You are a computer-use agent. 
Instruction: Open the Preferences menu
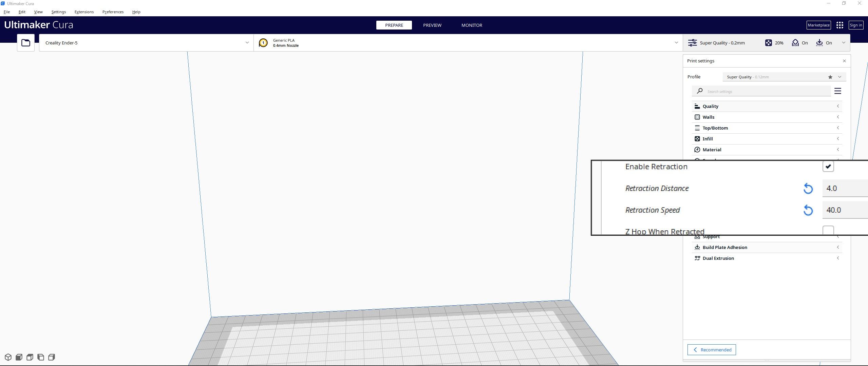point(113,12)
